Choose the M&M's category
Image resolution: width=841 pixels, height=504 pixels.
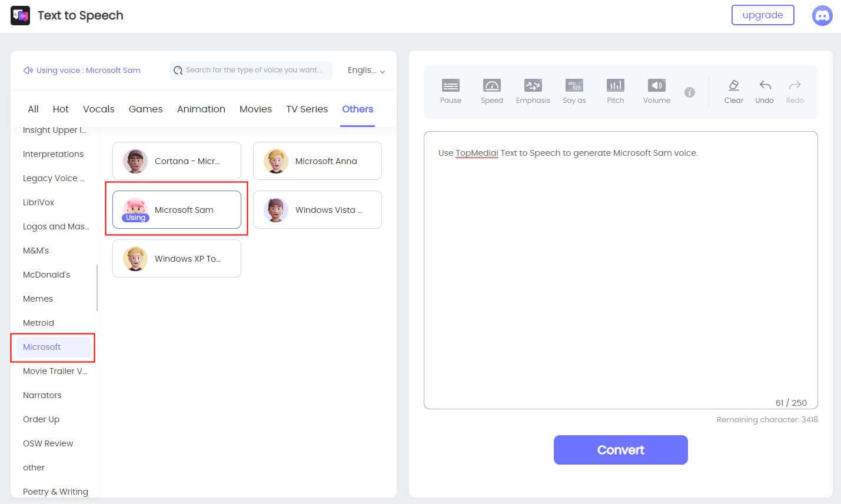(x=36, y=251)
